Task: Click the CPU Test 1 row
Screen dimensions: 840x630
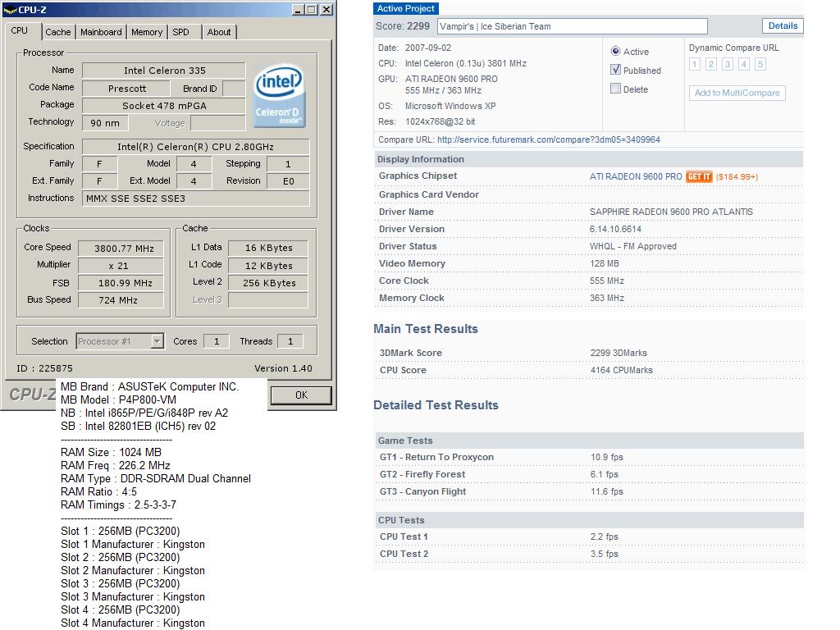Action: (589, 536)
